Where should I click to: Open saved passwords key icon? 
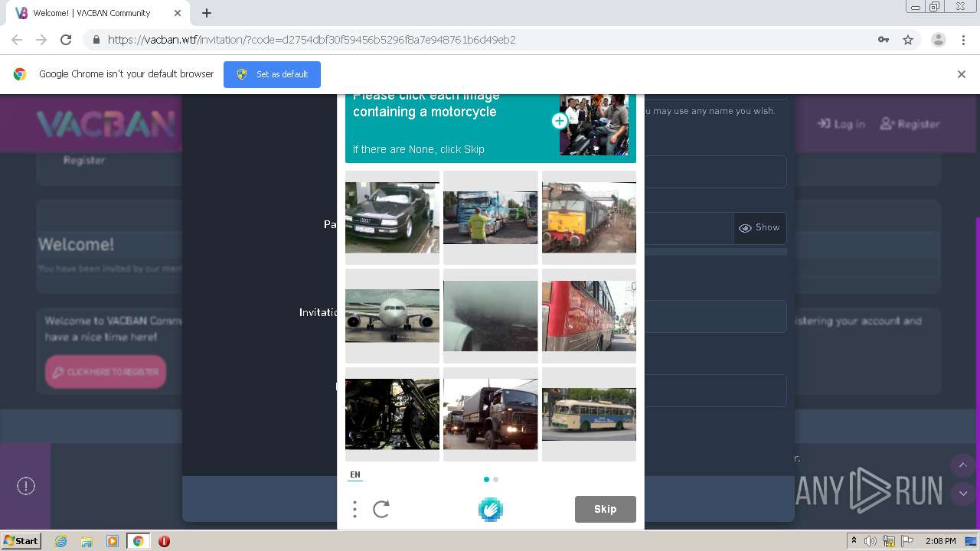click(x=884, y=40)
